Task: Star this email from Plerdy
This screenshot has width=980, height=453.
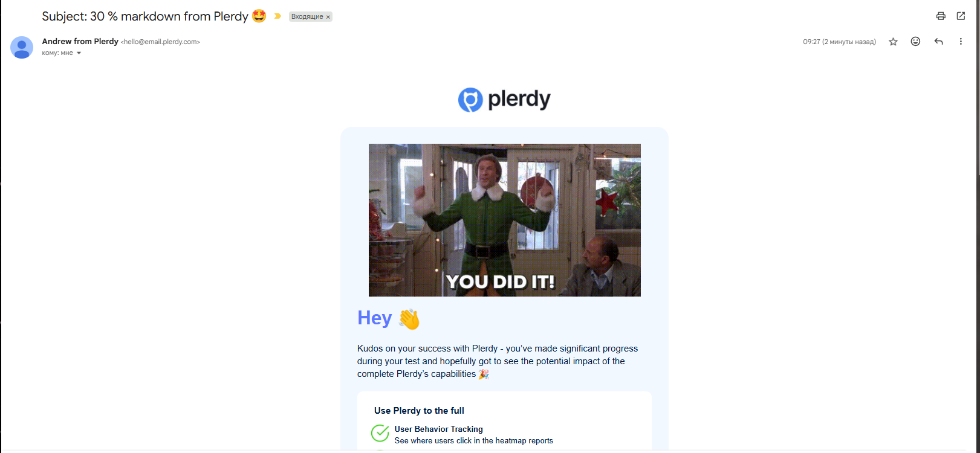Action: (893, 42)
